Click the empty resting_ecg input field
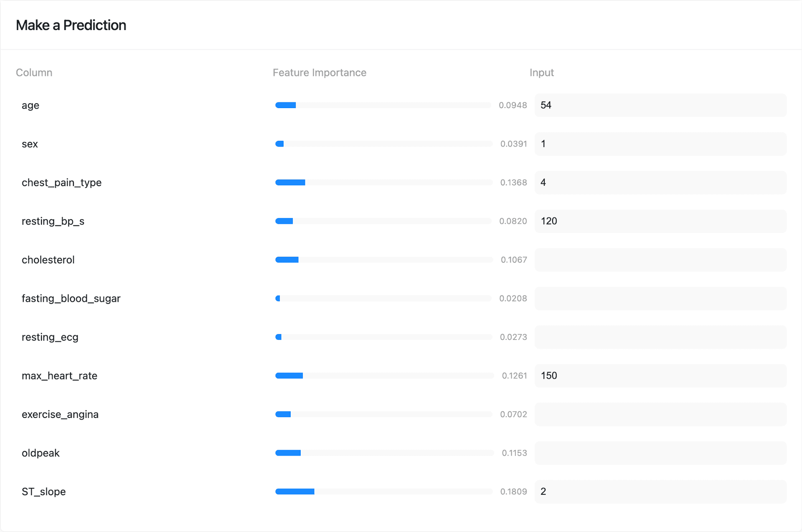Viewport: 802px width, 532px height. click(x=660, y=337)
